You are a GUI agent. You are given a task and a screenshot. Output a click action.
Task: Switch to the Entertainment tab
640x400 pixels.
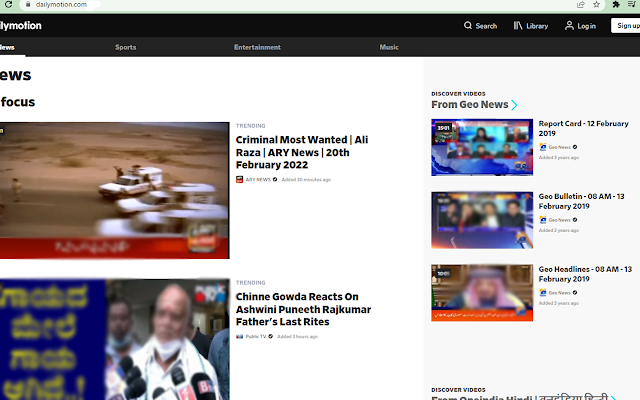pyautogui.click(x=257, y=47)
